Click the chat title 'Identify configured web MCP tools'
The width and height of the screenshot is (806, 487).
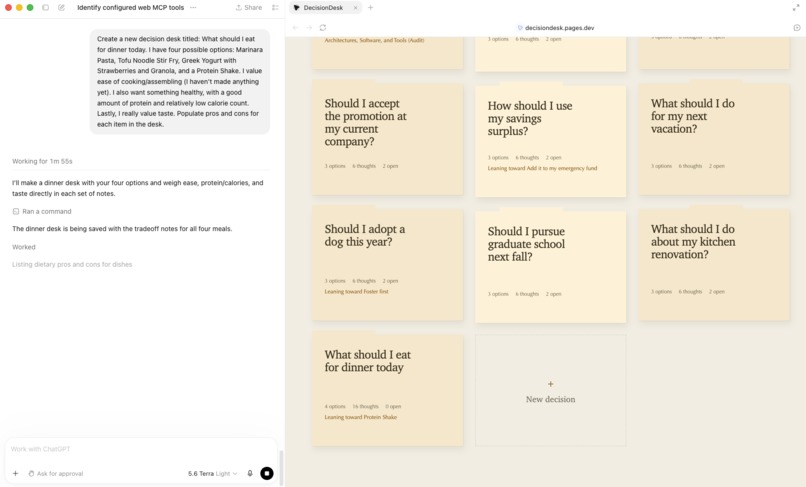pos(131,8)
